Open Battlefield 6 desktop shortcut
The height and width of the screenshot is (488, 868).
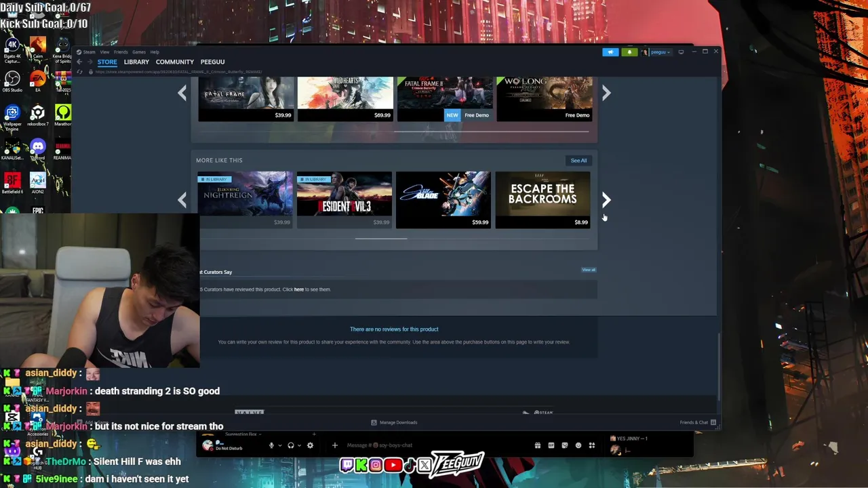coord(12,183)
